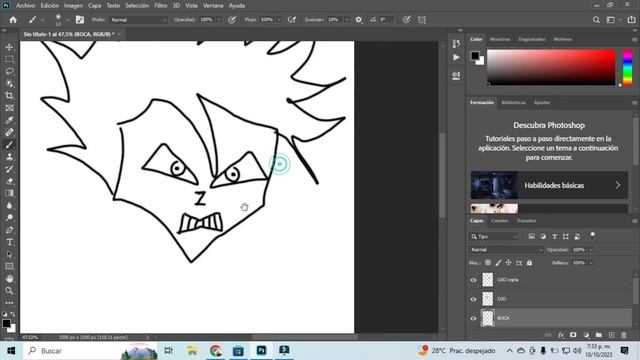Viewport: 640px width, 360px height.
Task: Switch to the Canales tab
Action: [500, 221]
